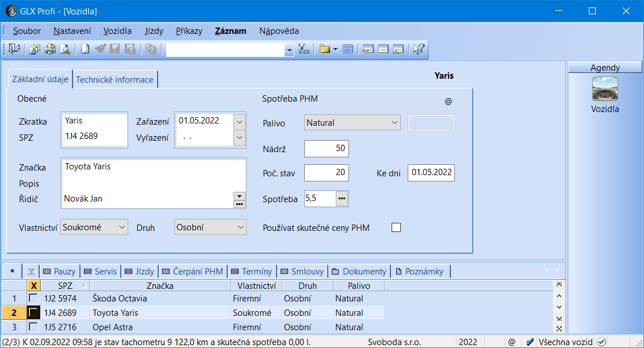Open the Smlouvy tab
The width and height of the screenshot is (644, 348).
[x=302, y=271]
